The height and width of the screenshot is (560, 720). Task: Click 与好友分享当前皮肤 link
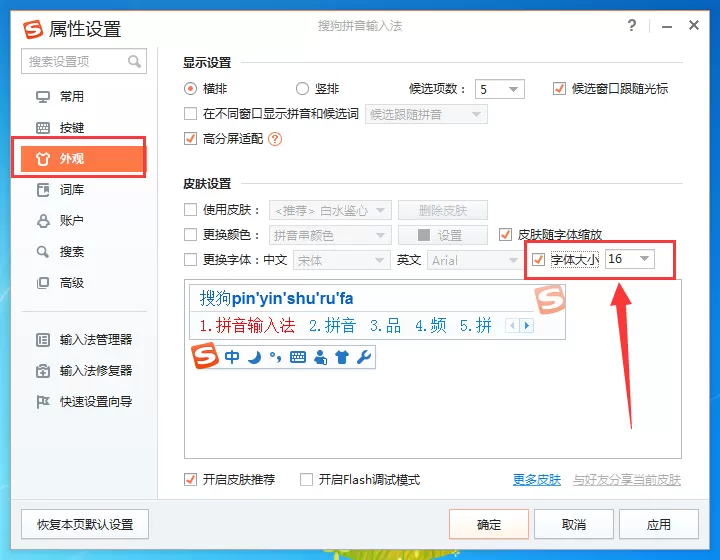tap(627, 480)
